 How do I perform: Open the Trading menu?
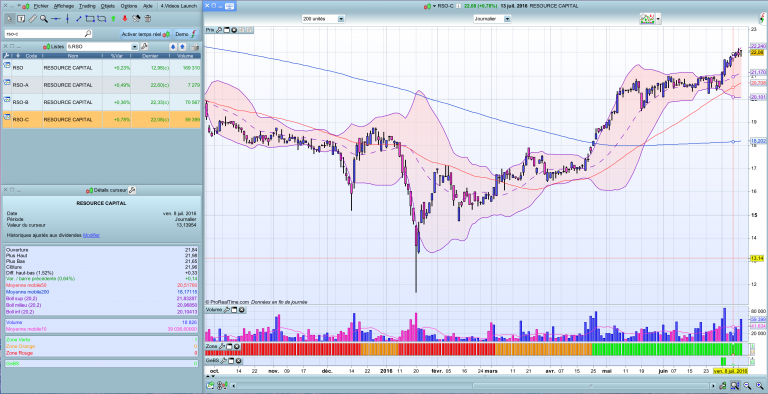(87, 6)
